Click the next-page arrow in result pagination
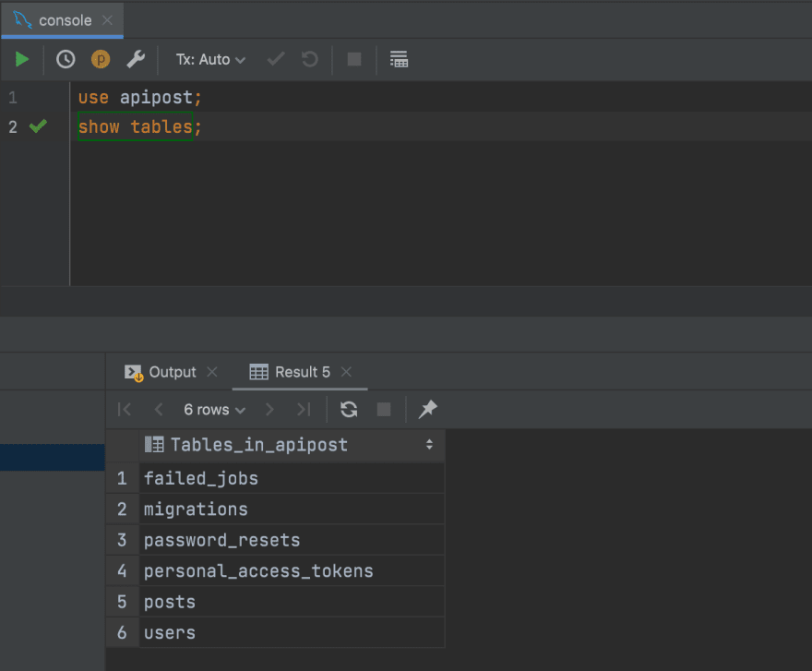 pos(269,409)
